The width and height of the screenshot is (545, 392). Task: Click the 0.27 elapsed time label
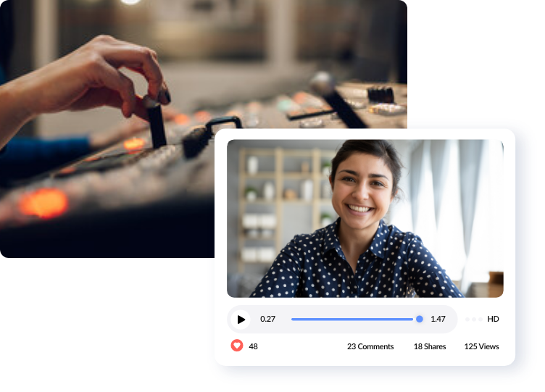coord(267,319)
